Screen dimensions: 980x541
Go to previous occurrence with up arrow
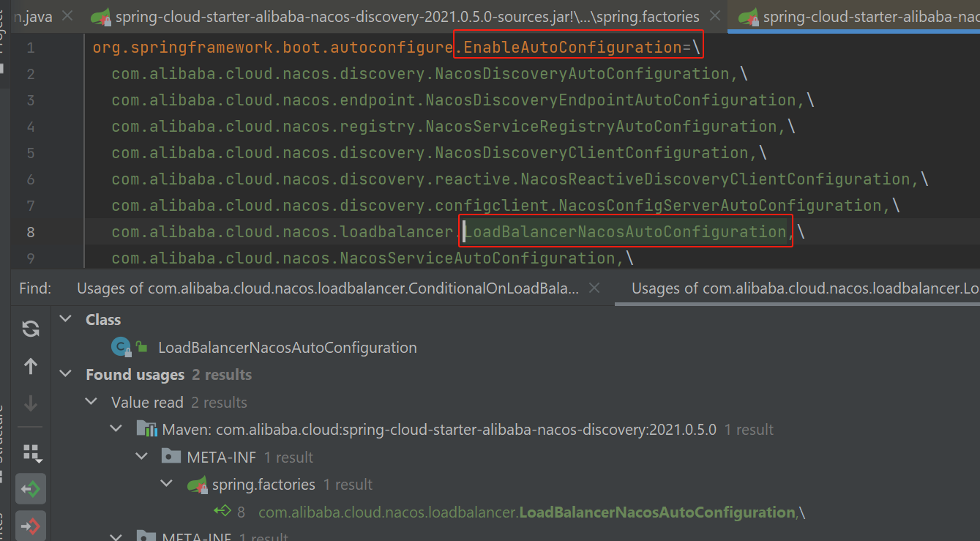[31, 366]
